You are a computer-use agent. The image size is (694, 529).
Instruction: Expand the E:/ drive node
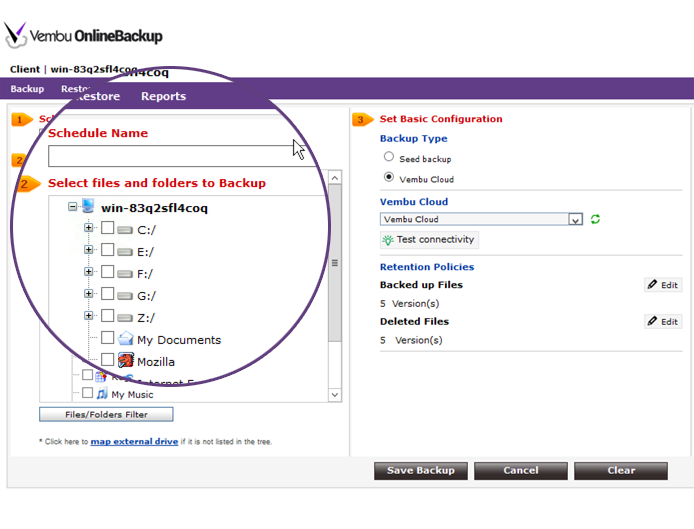click(89, 250)
